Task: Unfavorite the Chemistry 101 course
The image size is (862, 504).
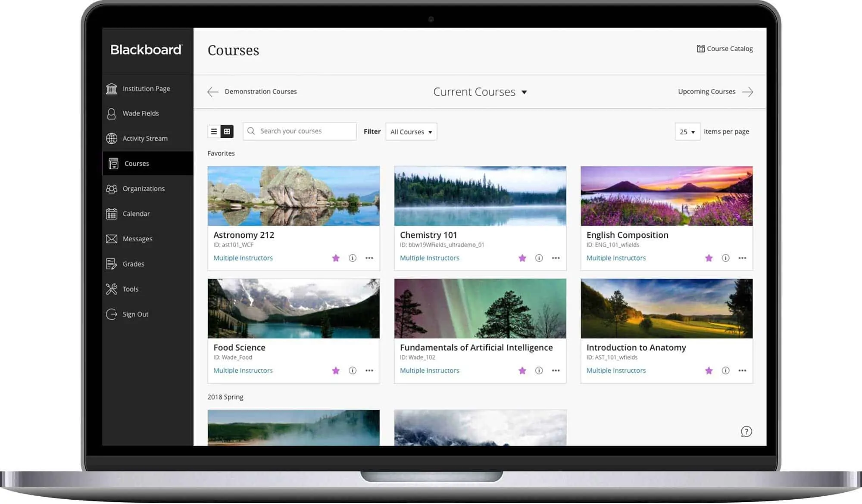Action: coord(522,258)
